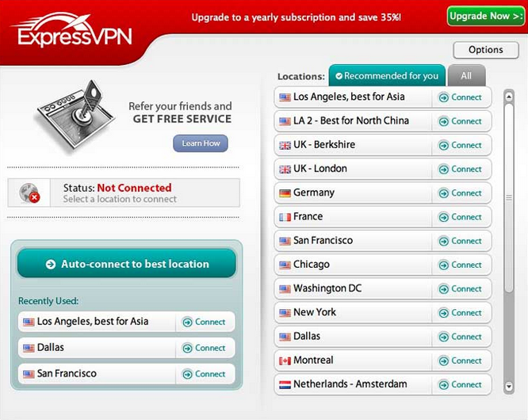Image resolution: width=528 pixels, height=420 pixels.
Task: Click the scroll down arrow in locations list
Action: click(509, 387)
